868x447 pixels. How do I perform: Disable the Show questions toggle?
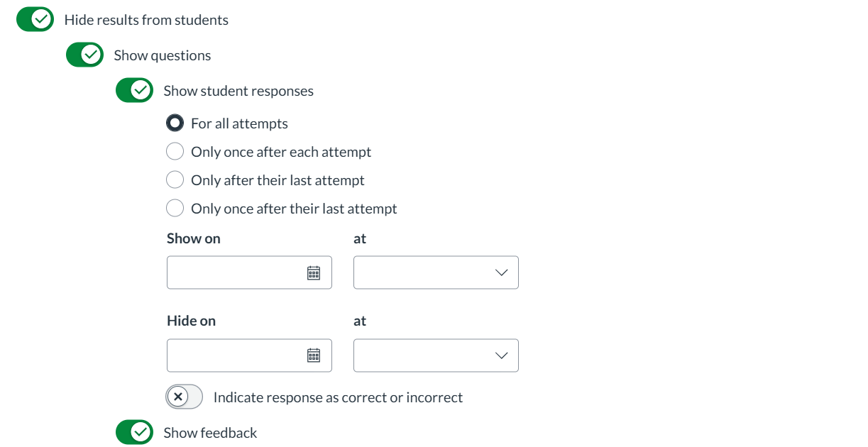84,55
